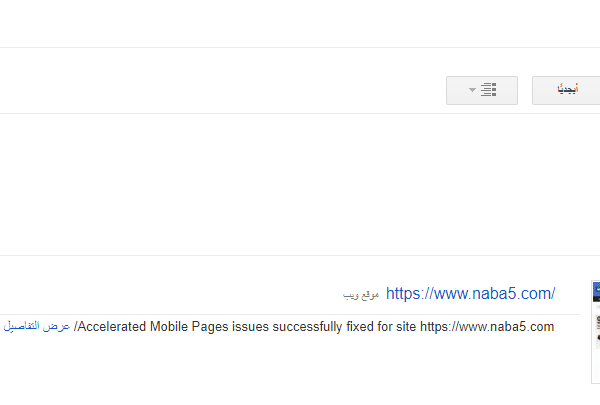
Task: Click the Accelerated Mobile Pages message text
Action: click(x=315, y=327)
